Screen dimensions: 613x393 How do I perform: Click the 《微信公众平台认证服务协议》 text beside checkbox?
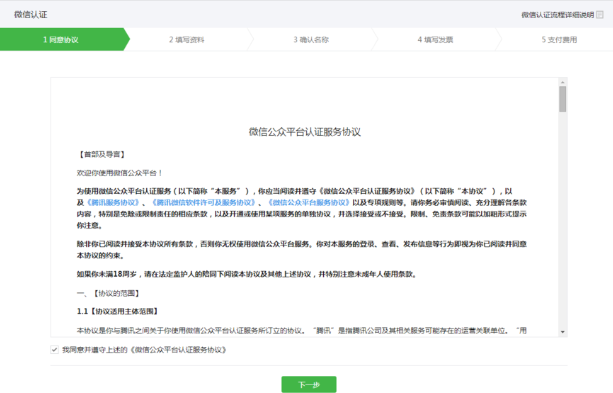(178, 350)
